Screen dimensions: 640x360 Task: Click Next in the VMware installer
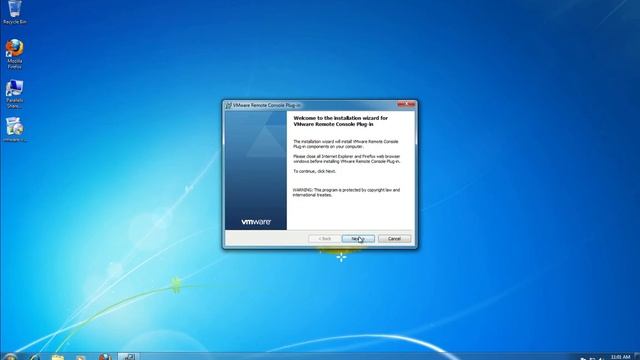[x=358, y=238]
